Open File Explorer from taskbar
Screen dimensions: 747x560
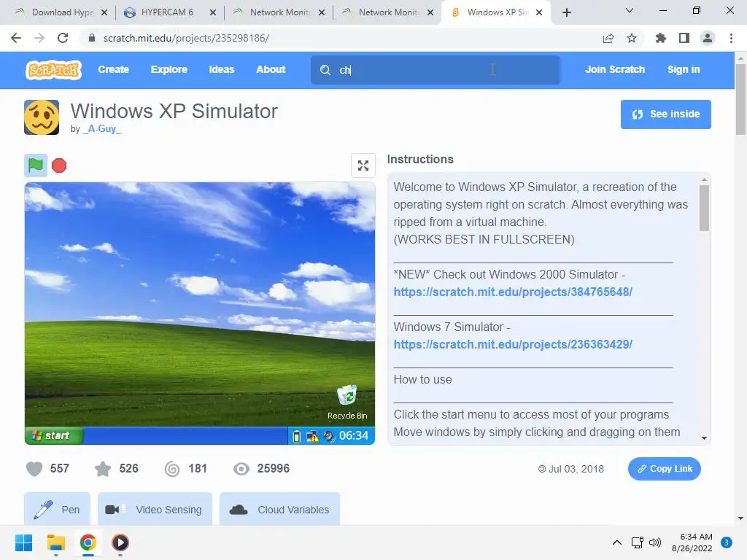(55, 542)
